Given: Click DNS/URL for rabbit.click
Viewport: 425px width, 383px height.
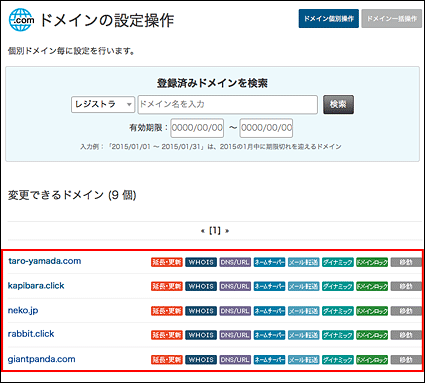Looking at the screenshot, I should point(235,335).
